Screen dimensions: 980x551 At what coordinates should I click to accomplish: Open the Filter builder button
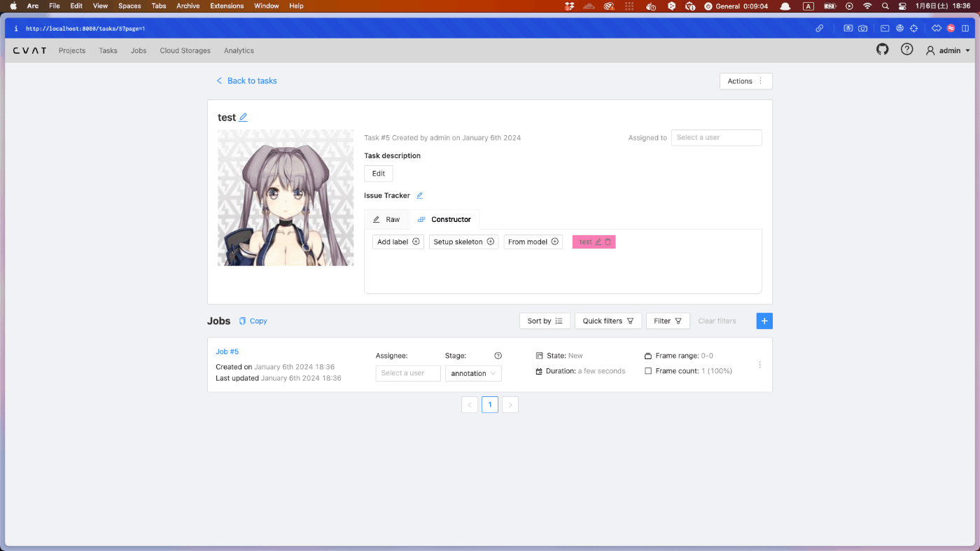[668, 321]
